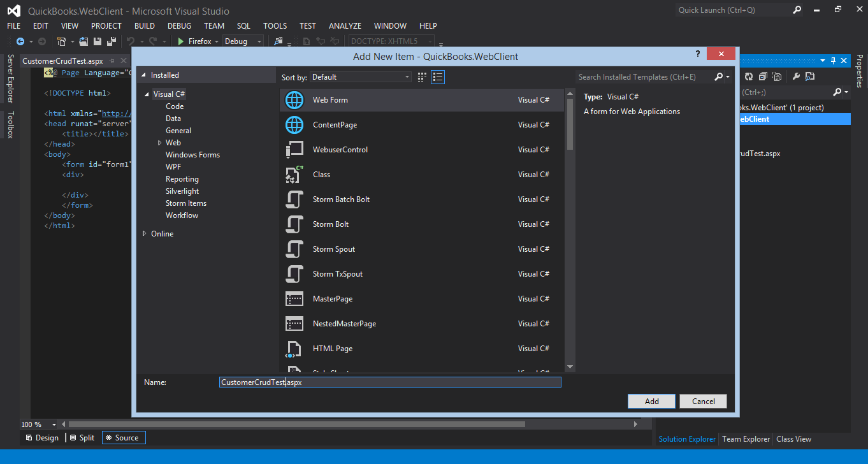Image resolution: width=868 pixels, height=464 pixels.
Task: Open the Properties side tab
Action: point(859,71)
